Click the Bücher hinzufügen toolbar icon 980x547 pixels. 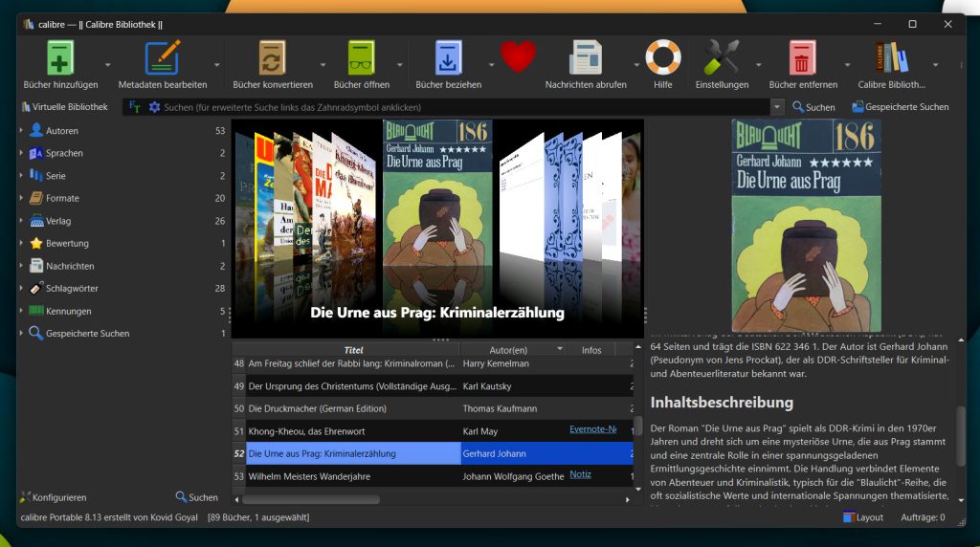coord(60,58)
